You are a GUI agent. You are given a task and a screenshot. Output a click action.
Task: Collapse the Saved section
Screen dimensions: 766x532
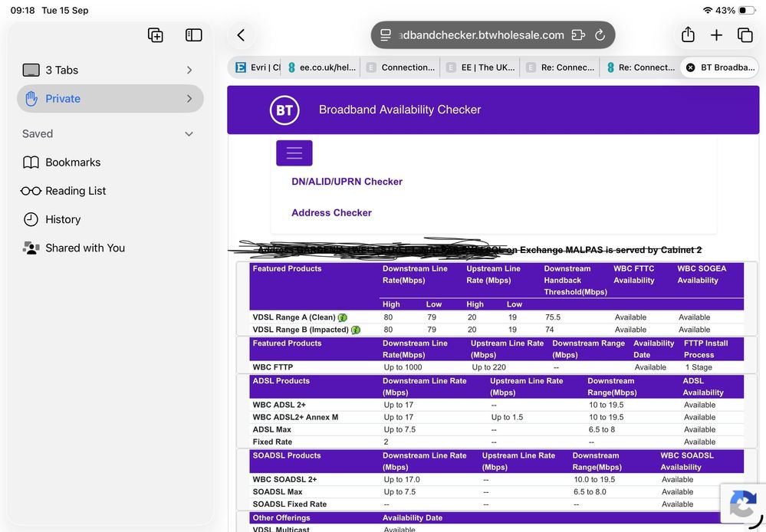click(189, 134)
